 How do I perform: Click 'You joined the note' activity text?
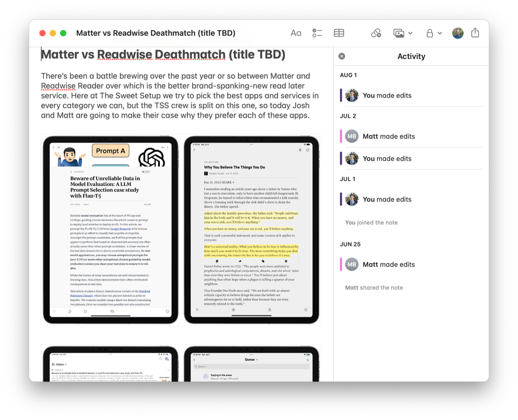(371, 223)
